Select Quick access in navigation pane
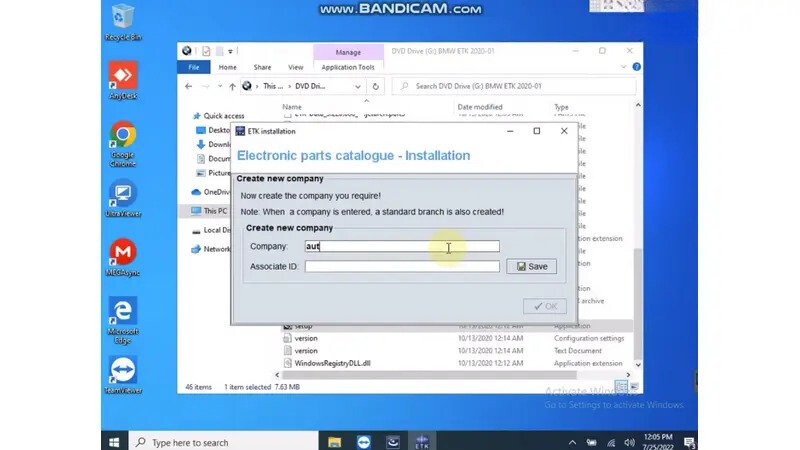Viewport: 800px width, 450px height. (x=224, y=116)
